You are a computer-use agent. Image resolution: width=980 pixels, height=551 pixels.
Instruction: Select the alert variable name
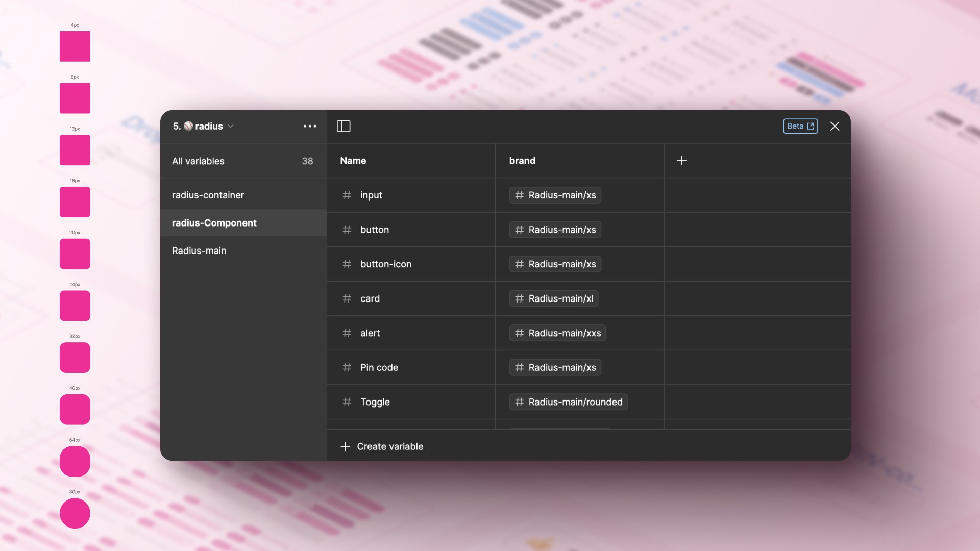click(x=370, y=333)
